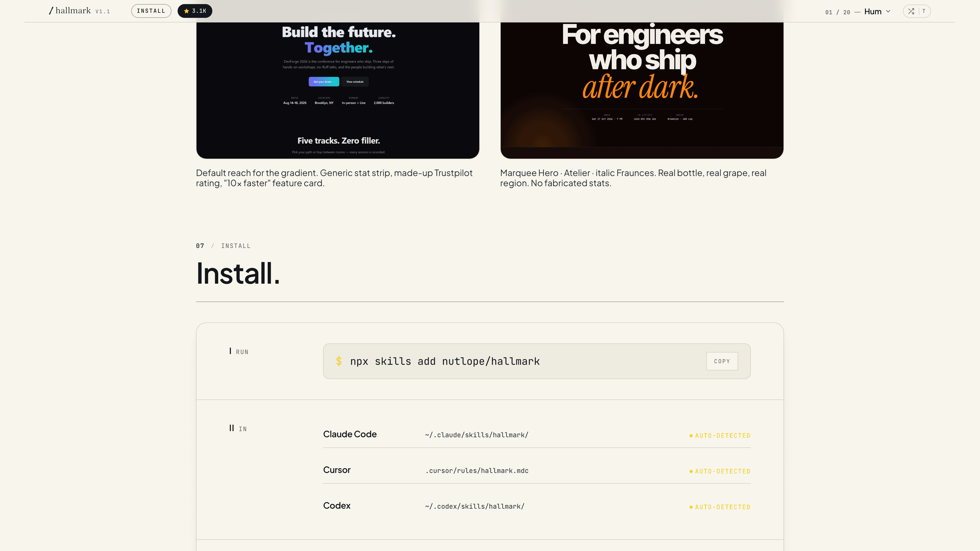Viewport: 980px width, 551px height.
Task: Click the ~/.claude/skills/hallmark/ path
Action: [x=477, y=435]
